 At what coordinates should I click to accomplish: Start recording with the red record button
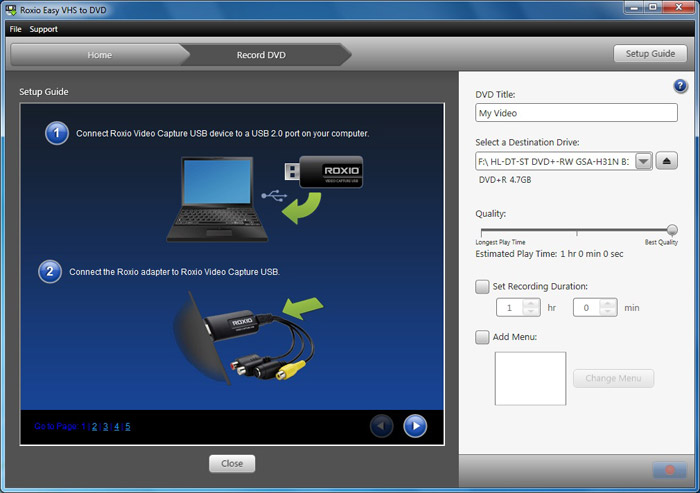point(670,469)
